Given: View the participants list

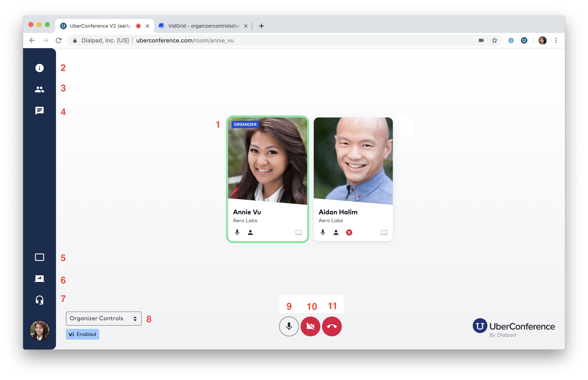Looking at the screenshot, I should [39, 89].
